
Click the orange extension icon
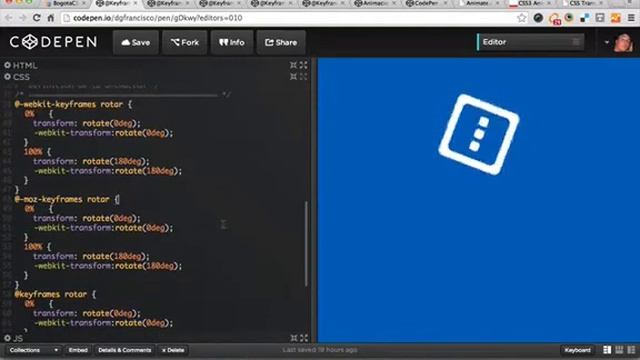click(x=616, y=18)
